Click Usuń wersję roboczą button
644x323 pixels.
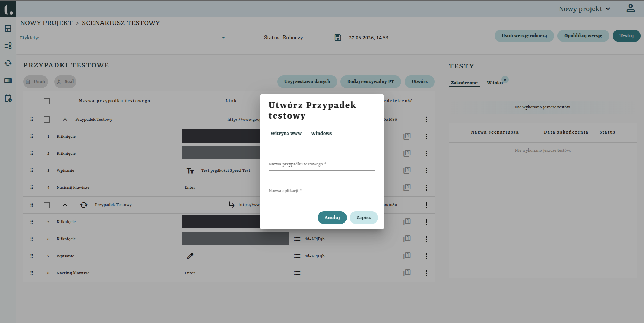[x=524, y=36]
